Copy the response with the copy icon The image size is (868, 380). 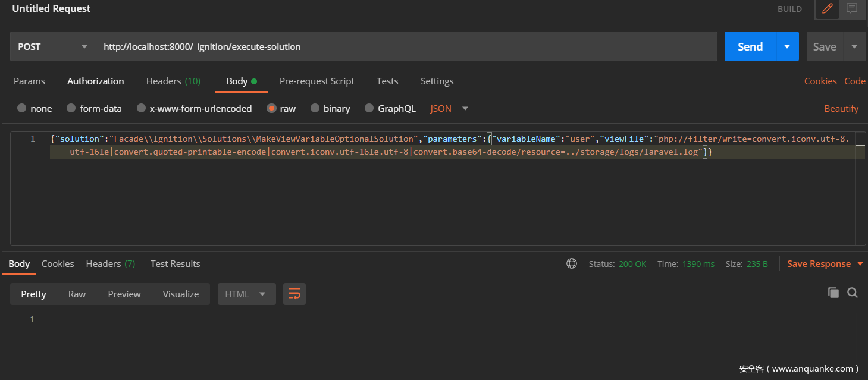point(833,293)
